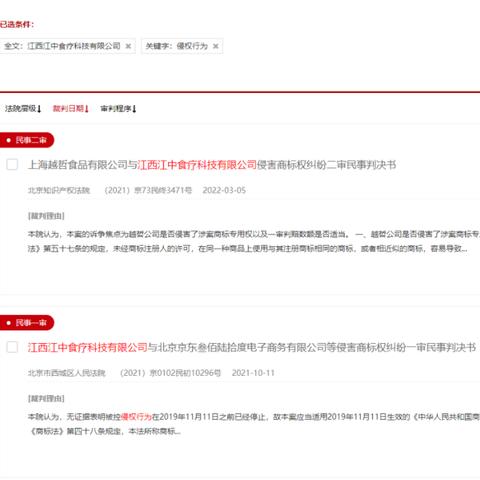This screenshot has height=480, width=480.
Task: Select court name 北京市西城区人民法院
Action: pyautogui.click(x=67, y=373)
